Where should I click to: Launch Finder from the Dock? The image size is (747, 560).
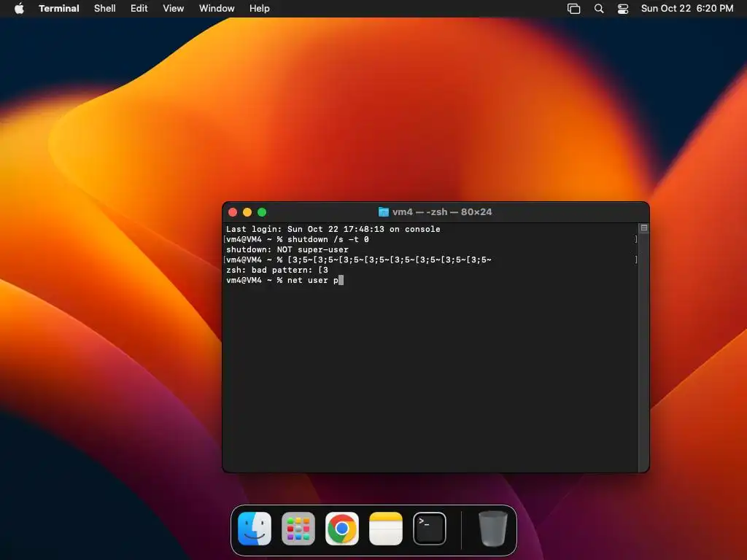click(255, 529)
